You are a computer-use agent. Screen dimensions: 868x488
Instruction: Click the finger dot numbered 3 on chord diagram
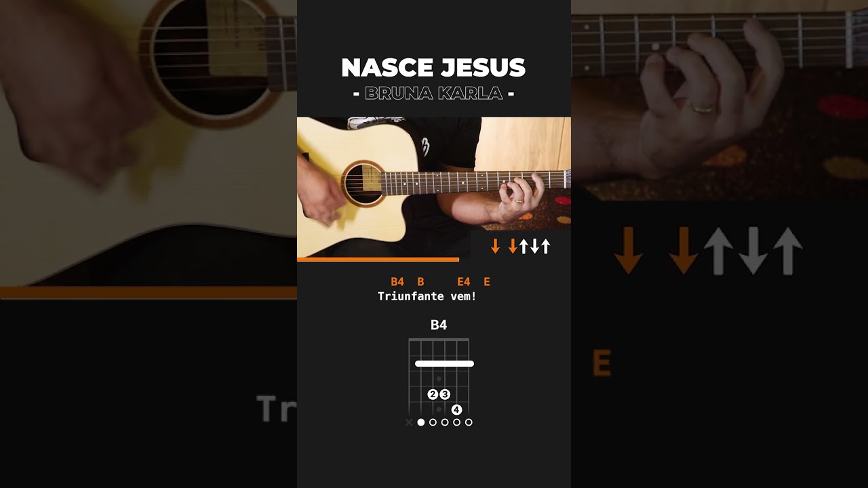point(445,394)
